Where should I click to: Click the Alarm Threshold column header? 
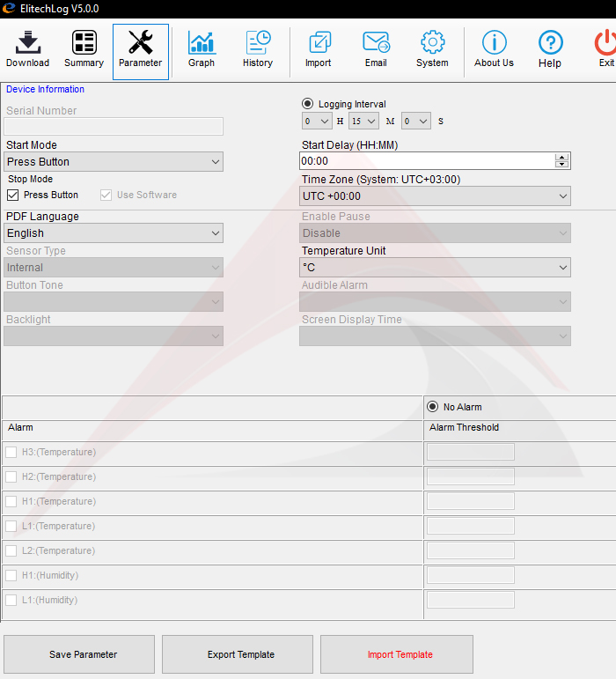(464, 427)
